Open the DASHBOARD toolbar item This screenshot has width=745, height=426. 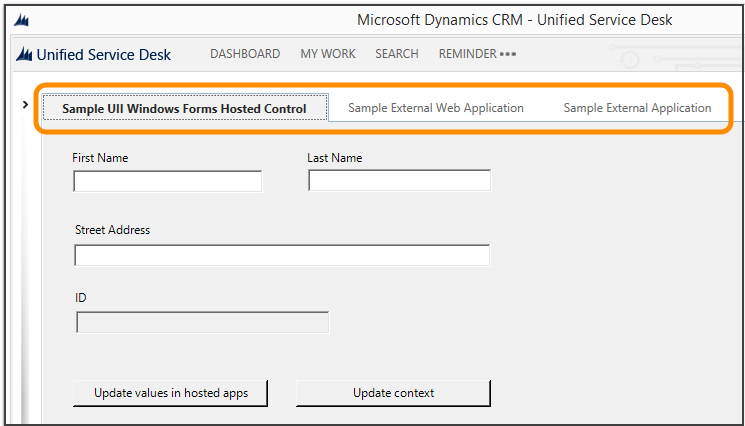245,54
